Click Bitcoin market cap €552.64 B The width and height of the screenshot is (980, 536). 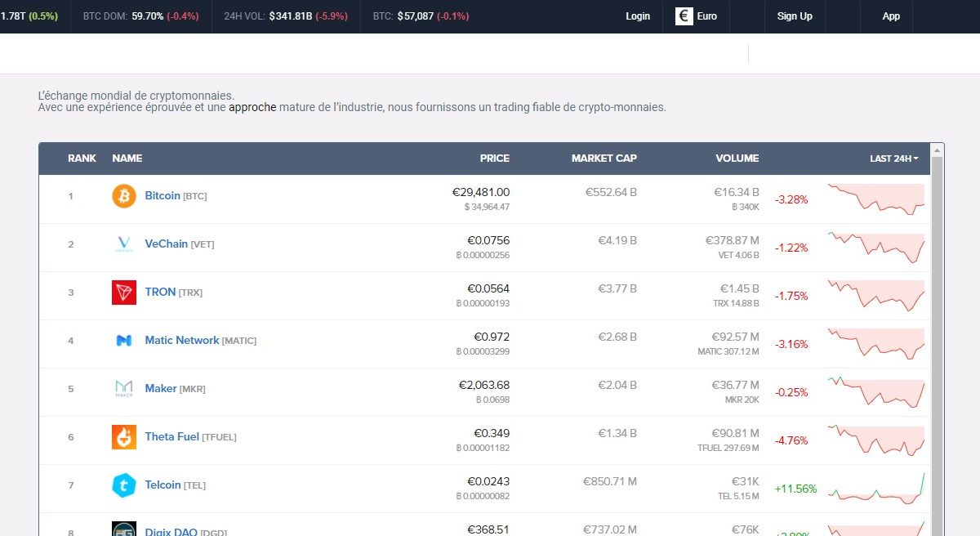(611, 192)
